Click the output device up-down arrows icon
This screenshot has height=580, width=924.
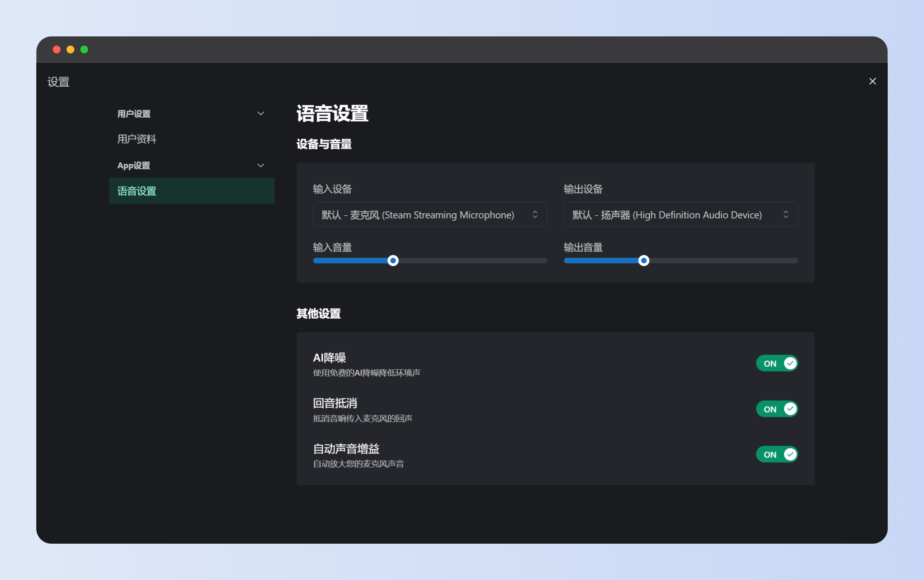pos(786,214)
